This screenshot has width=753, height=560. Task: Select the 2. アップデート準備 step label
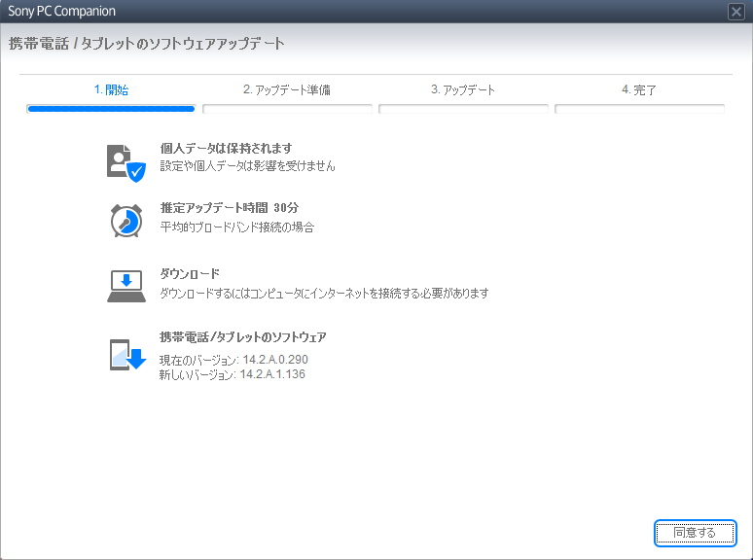tap(287, 89)
